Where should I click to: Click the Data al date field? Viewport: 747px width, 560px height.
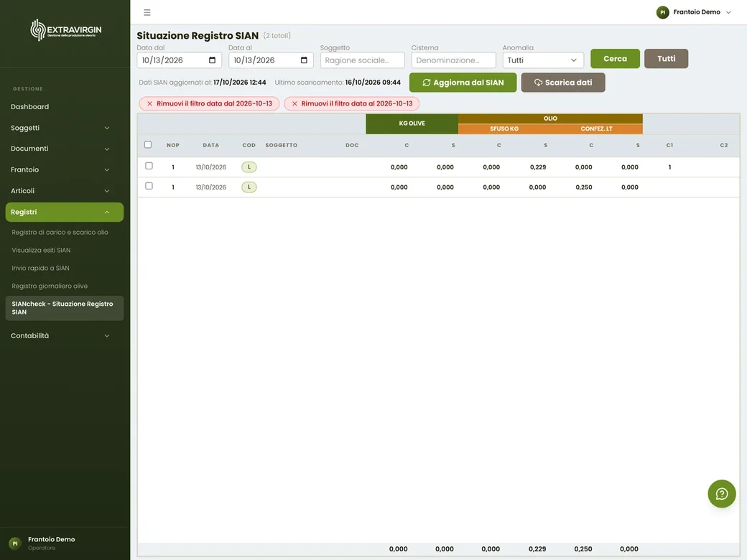pos(271,60)
